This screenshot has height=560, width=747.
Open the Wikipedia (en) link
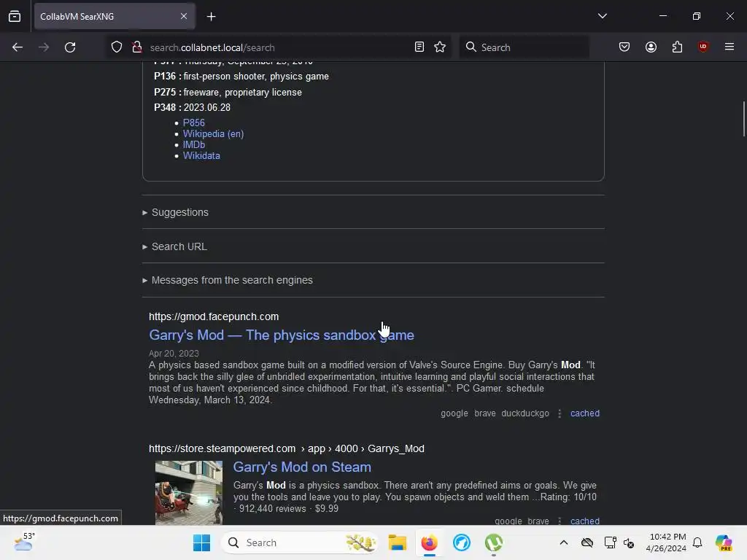click(x=214, y=134)
